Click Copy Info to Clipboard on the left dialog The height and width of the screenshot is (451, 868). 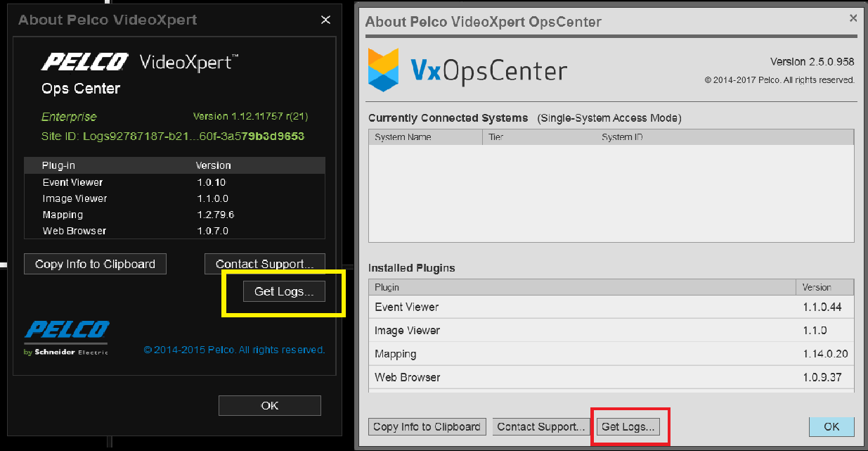[95, 263]
